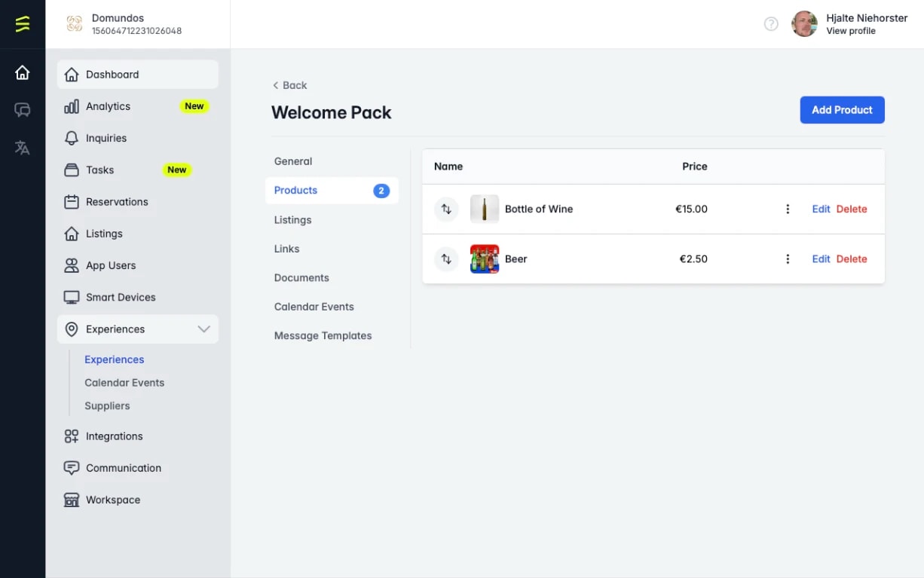Select Experiences sub-item under Experiences
Screen dimensions: 924x578
[x=115, y=359]
